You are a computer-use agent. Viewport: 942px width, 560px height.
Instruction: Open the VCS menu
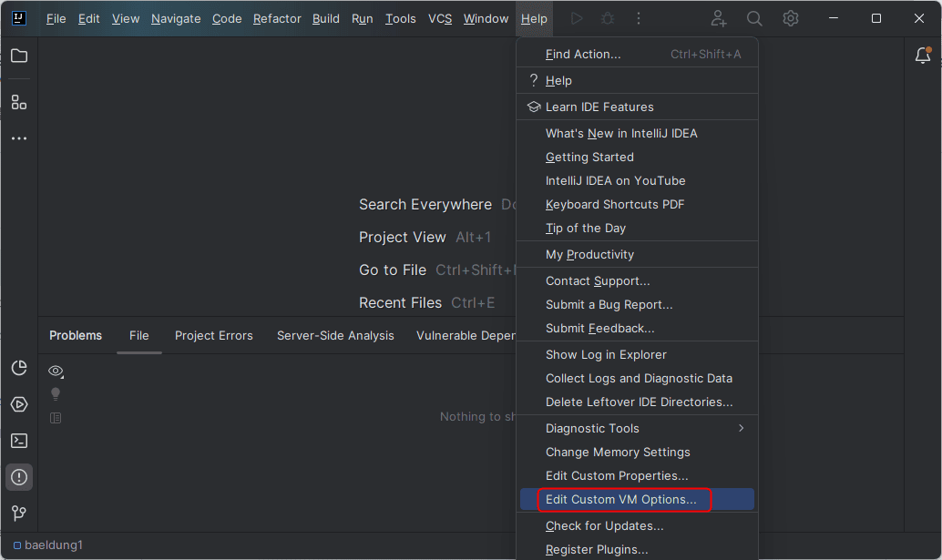coord(440,18)
